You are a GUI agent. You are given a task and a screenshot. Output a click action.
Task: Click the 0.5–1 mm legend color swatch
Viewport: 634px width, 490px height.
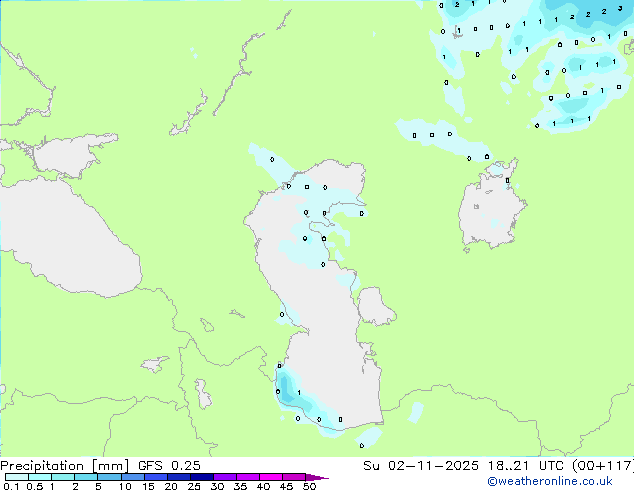coord(40,477)
